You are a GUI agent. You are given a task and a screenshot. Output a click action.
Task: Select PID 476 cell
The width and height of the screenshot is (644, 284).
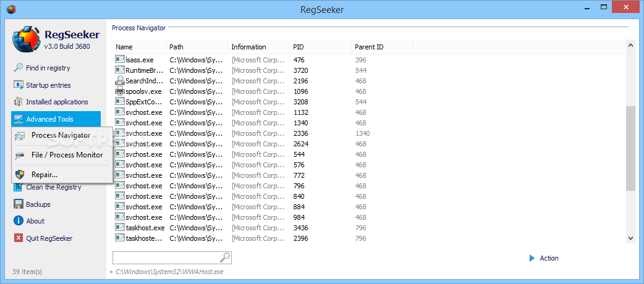coord(298,60)
